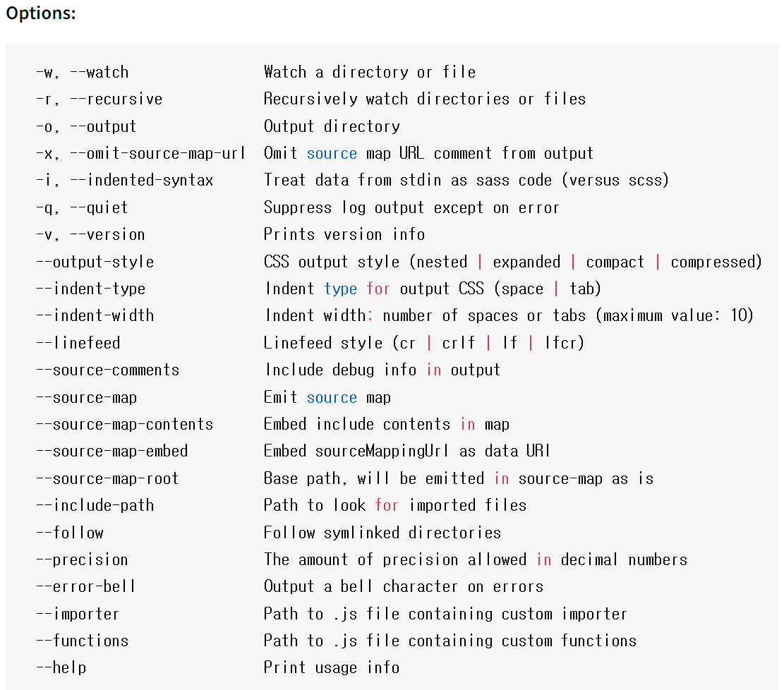Click the --source-comments option
This screenshot has width=784, height=690.
click(x=107, y=370)
